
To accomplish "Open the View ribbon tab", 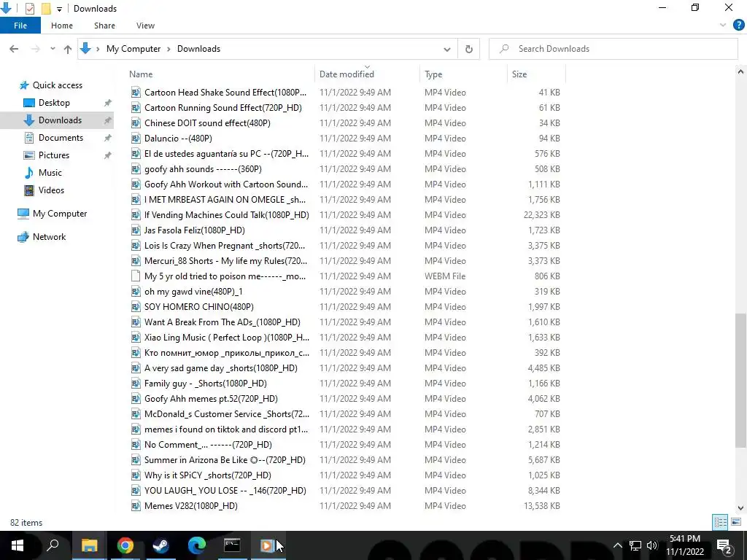I will (145, 26).
